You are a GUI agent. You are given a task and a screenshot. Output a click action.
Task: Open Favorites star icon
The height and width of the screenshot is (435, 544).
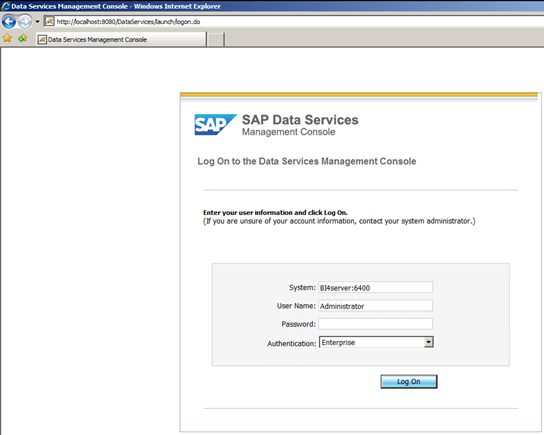7,38
